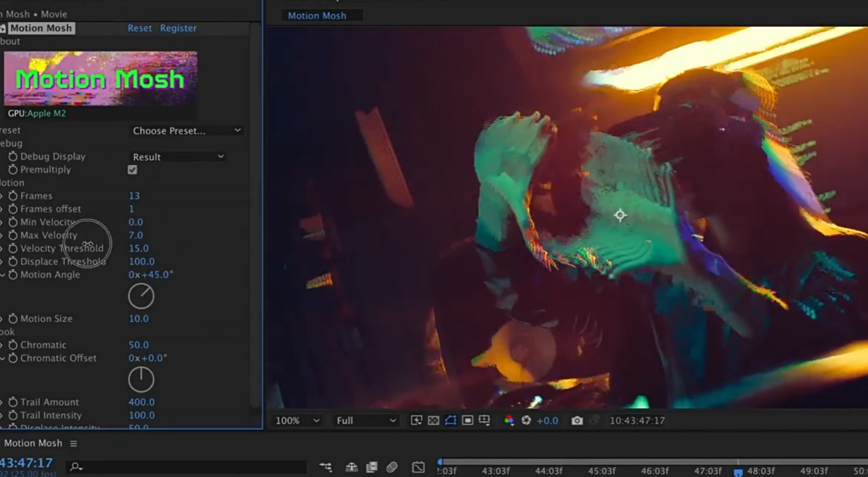
Task: Open the 100% magnification dropdown
Action: coord(297,421)
